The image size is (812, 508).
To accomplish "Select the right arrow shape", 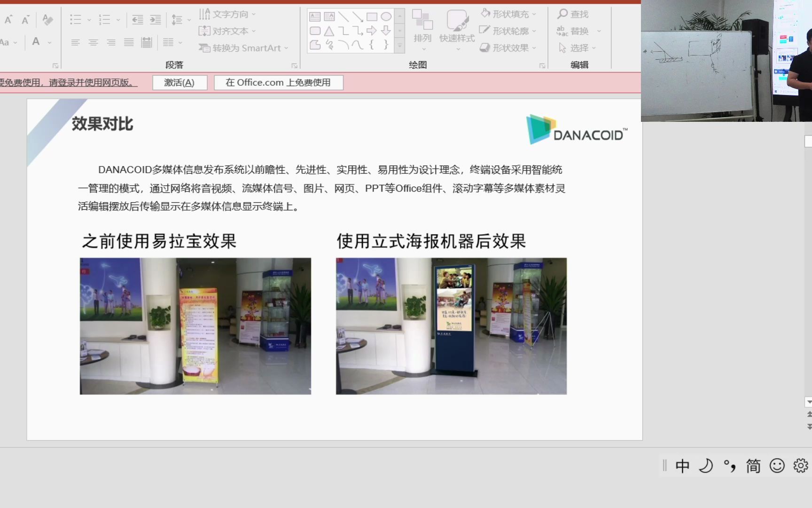I will pos(372,31).
